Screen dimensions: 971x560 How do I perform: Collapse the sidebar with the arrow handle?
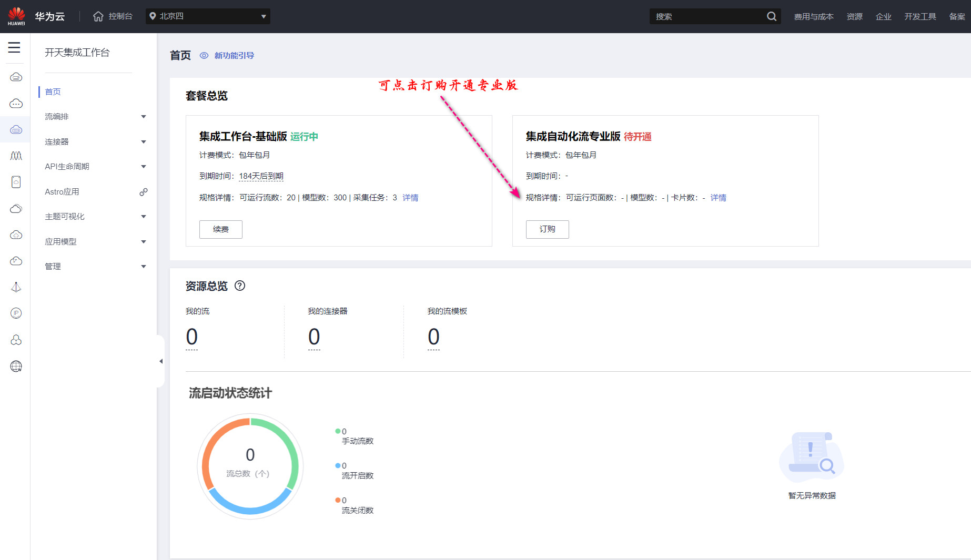pos(161,361)
